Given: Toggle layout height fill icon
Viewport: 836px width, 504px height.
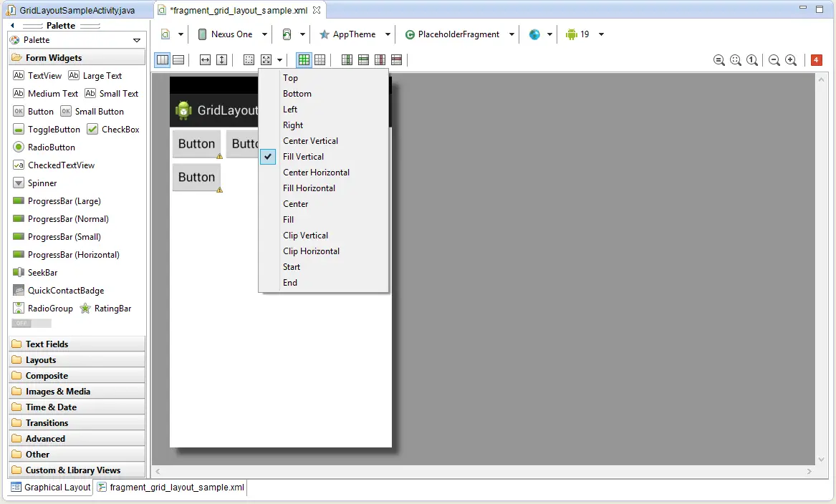Looking at the screenshot, I should [x=221, y=60].
